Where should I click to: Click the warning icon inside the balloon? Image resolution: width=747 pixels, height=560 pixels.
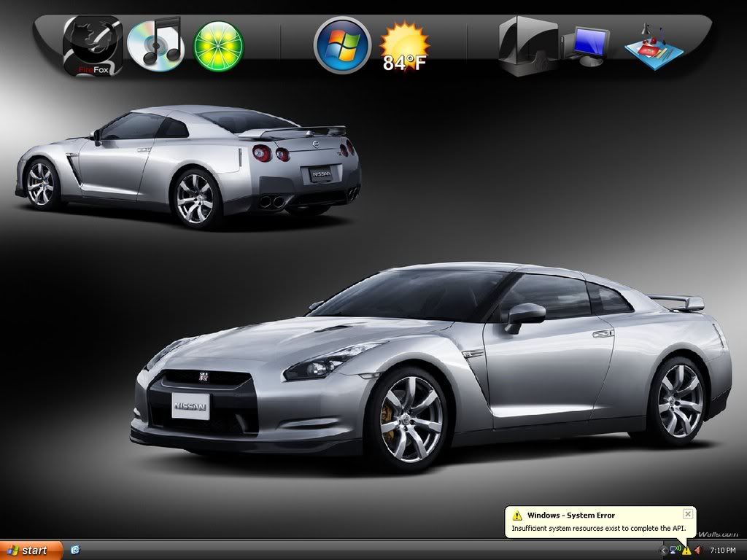(516, 515)
